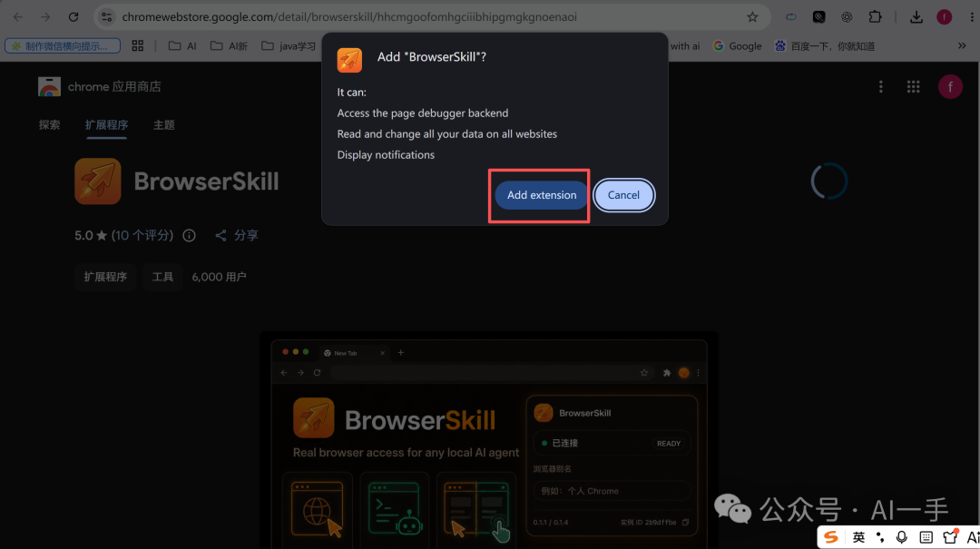The width and height of the screenshot is (980, 549).
Task: Cancel the BrowserSkill install dialog
Action: pyautogui.click(x=623, y=195)
